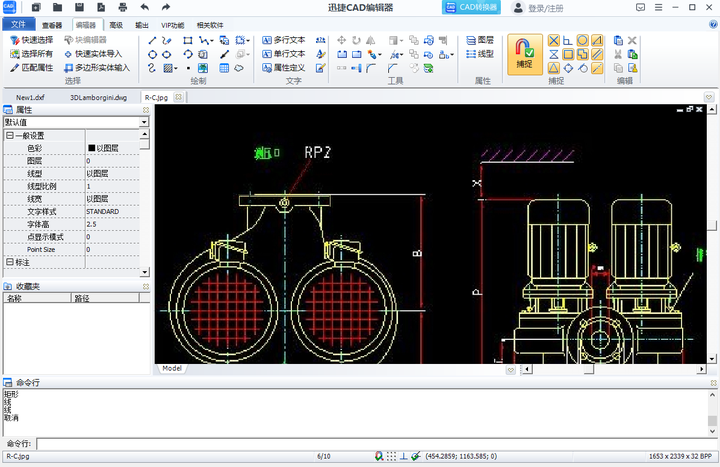Screen dimensions: 720x467
Task: Click the print icon in quick toolbar
Action: [122, 8]
